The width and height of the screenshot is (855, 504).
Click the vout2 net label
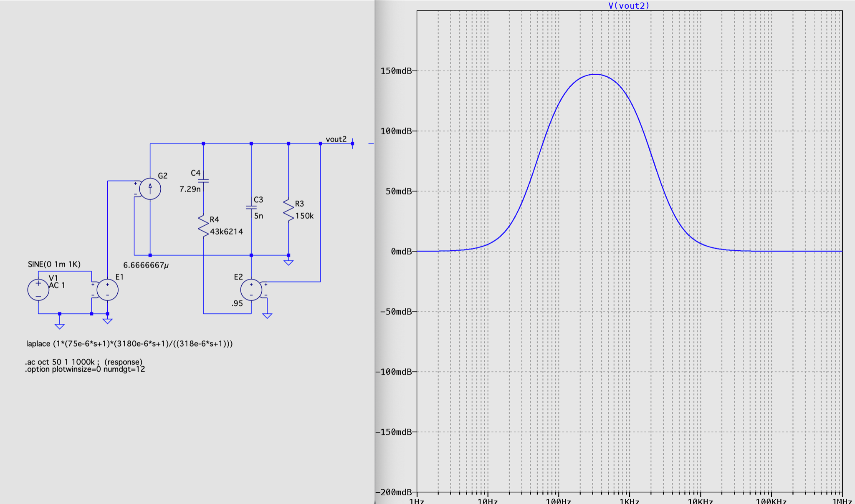(336, 139)
